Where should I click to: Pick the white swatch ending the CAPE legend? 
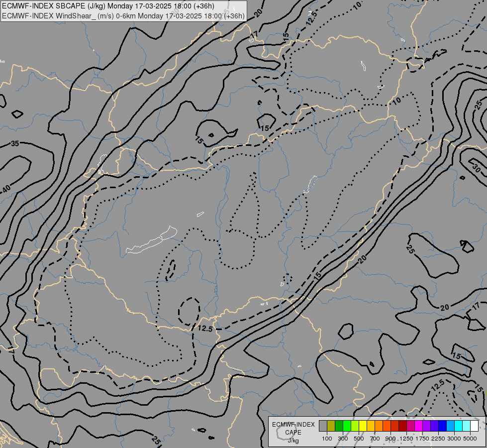[x=474, y=426]
